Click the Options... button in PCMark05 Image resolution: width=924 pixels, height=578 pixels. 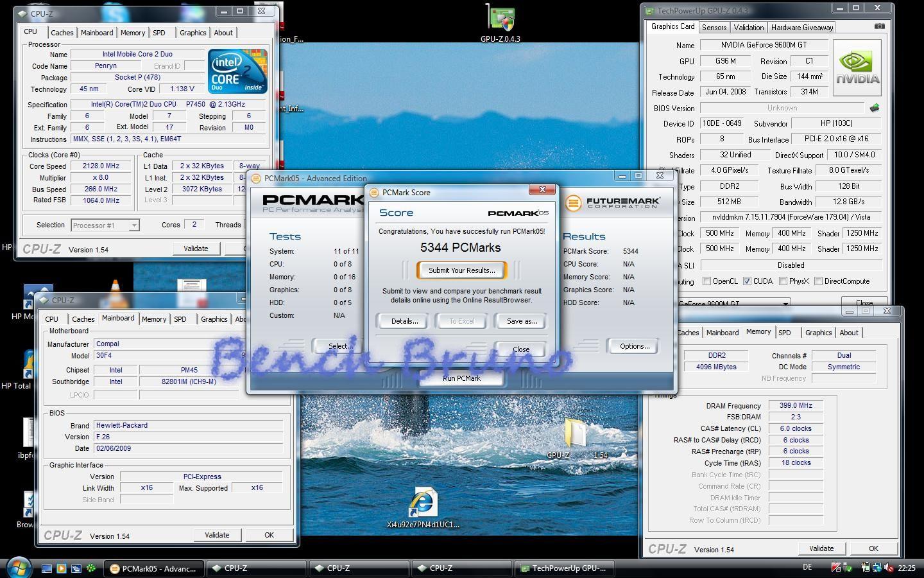click(x=634, y=346)
